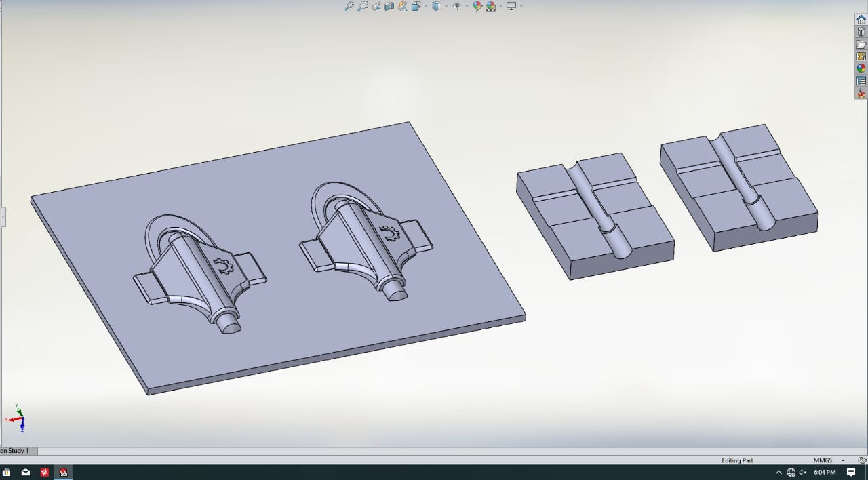Open Appearances, Scenes and Decals pane tab
The height and width of the screenshot is (480, 868).
pos(861,68)
